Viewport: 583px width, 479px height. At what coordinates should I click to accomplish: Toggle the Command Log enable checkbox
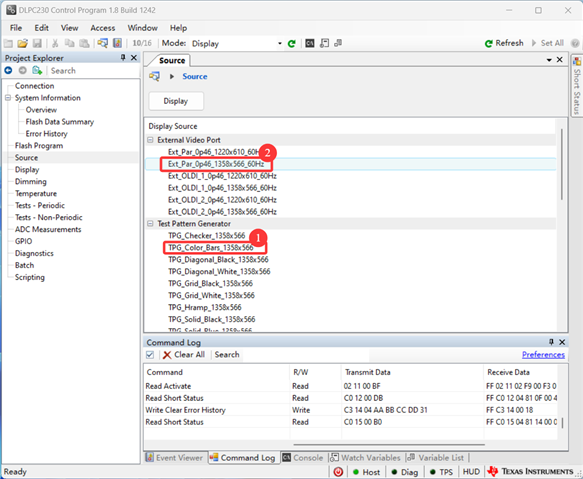point(150,355)
